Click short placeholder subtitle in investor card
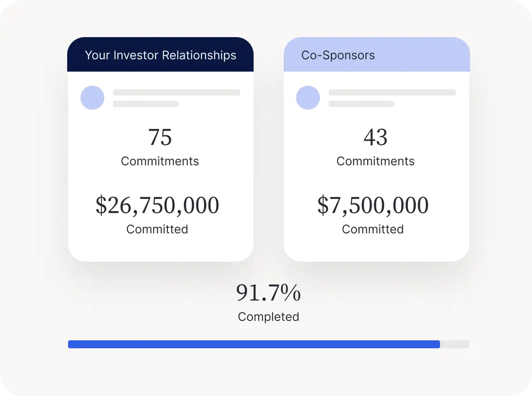 click(x=146, y=104)
